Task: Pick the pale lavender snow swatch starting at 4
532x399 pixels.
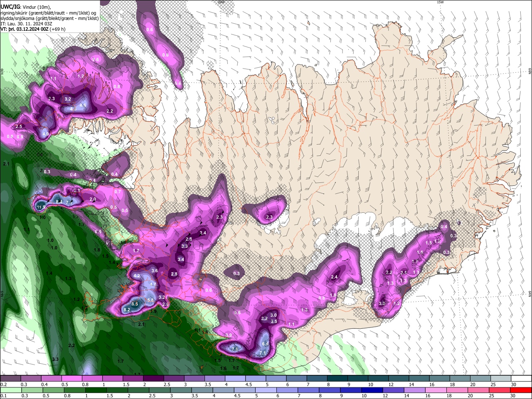Action: pyautogui.click(x=235, y=379)
